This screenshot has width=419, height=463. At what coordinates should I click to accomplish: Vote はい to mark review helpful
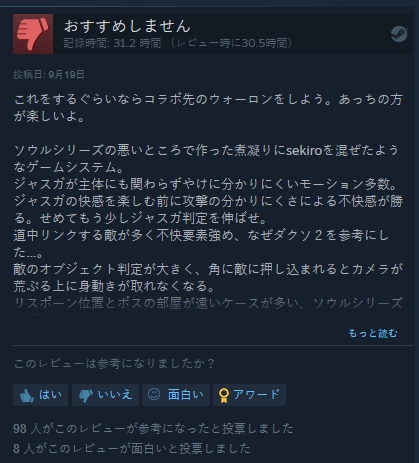[x=40, y=395]
